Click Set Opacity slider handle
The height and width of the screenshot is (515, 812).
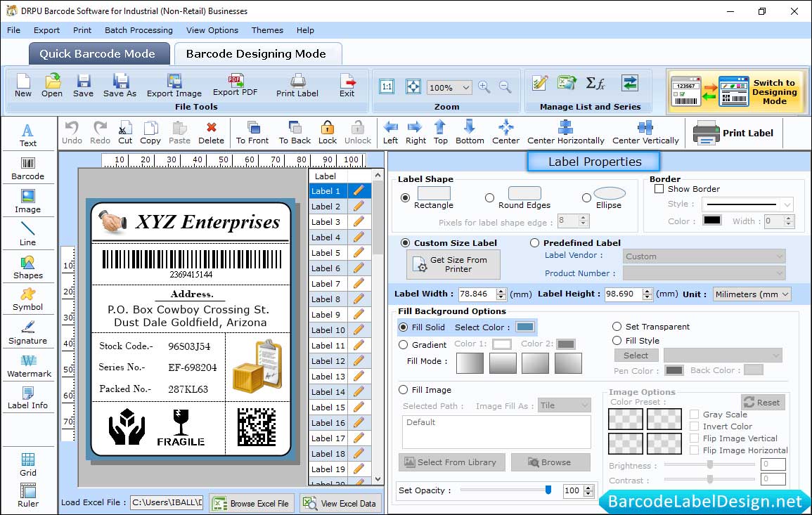point(548,490)
